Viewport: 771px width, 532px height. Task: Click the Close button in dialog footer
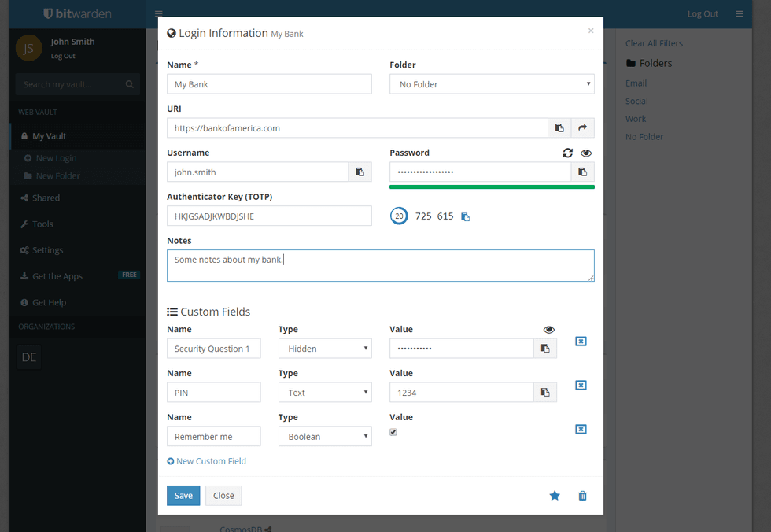coord(223,496)
